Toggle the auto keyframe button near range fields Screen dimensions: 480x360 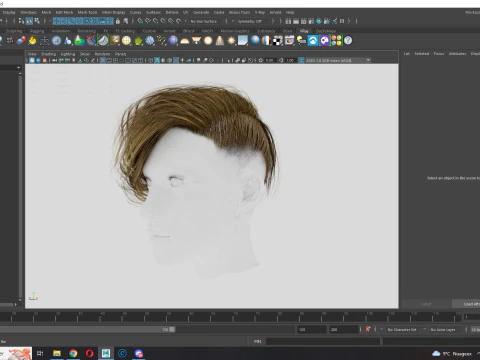[368, 329]
